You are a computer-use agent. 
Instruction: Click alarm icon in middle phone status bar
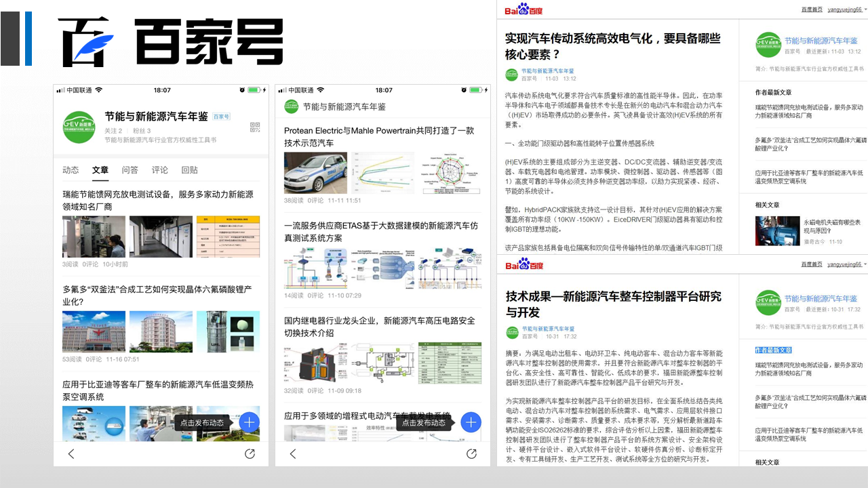click(x=464, y=89)
